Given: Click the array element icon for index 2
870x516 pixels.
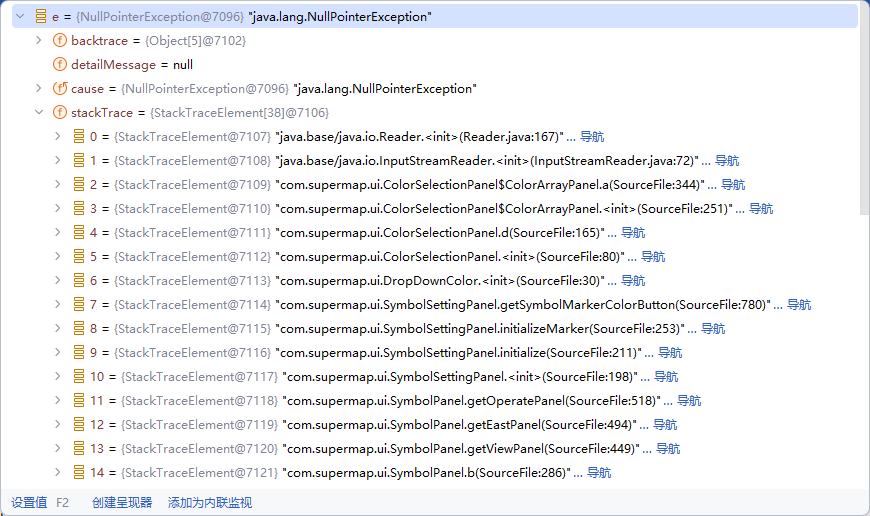Looking at the screenshot, I should [78, 185].
